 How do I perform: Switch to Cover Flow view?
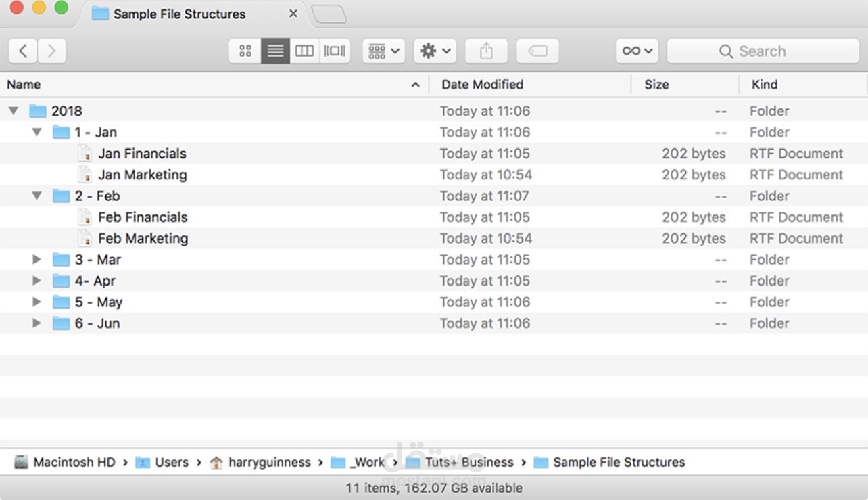coord(335,51)
